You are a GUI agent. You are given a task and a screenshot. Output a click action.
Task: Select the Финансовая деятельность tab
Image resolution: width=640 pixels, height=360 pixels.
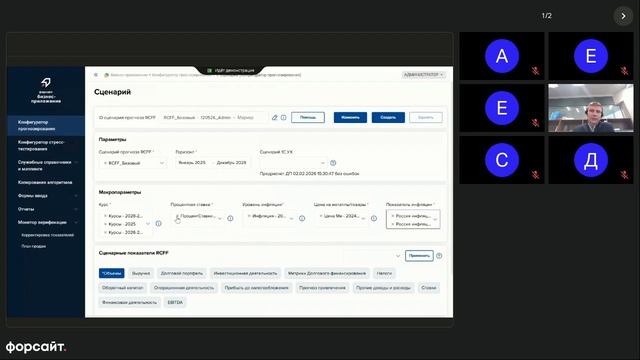coord(129,302)
